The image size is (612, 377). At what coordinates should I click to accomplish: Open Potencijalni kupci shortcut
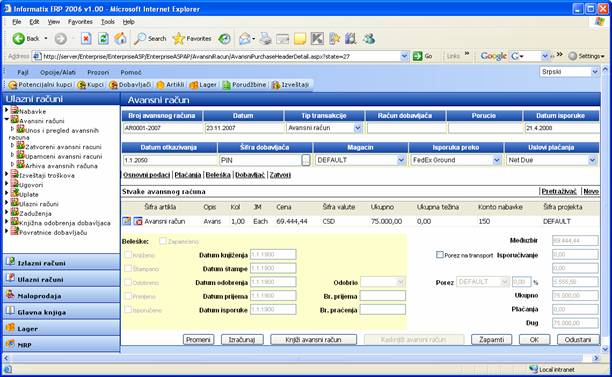(x=40, y=85)
